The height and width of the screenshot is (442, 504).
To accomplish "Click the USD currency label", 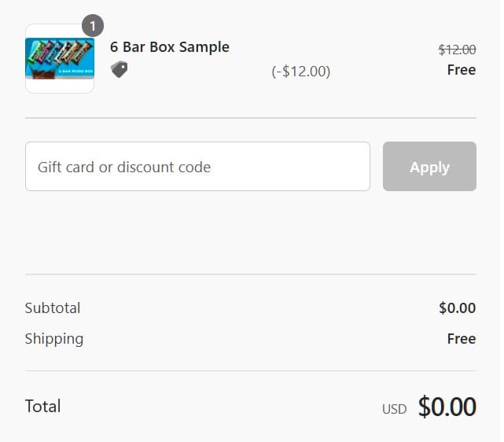I will click(x=394, y=409).
